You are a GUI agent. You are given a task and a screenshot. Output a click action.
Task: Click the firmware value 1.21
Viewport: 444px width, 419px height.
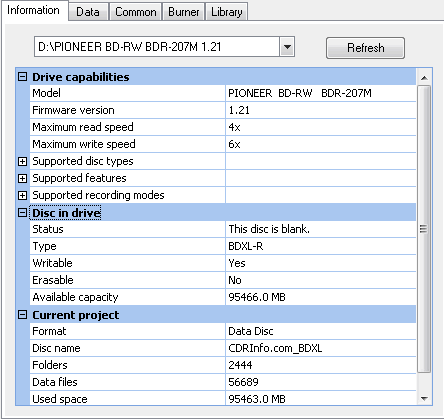[x=239, y=110]
